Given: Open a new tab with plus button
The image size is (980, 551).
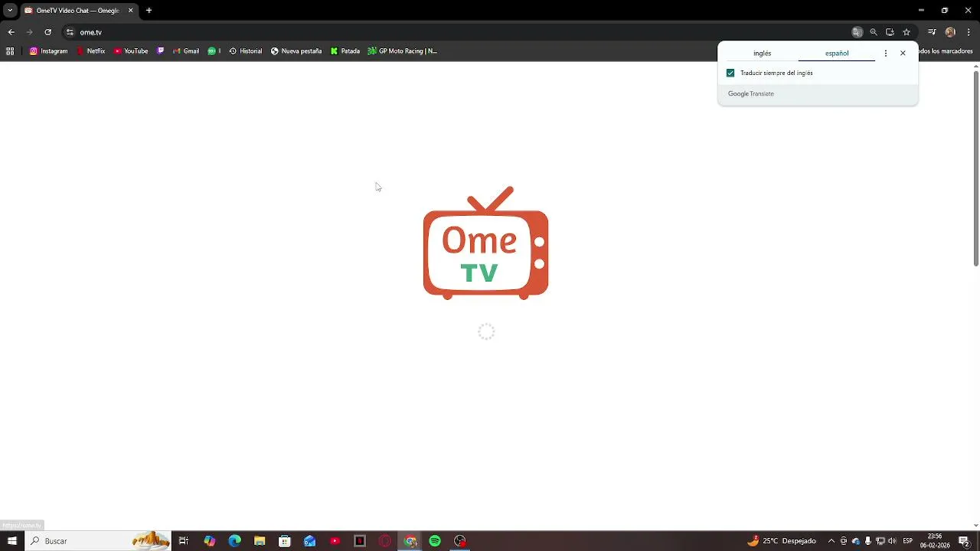Looking at the screenshot, I should (149, 11).
